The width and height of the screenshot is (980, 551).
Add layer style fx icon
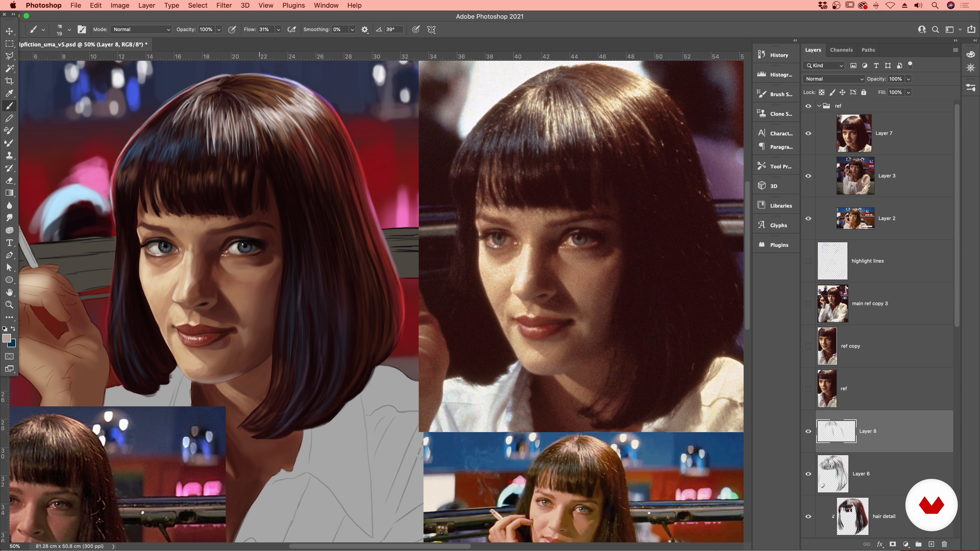point(879,544)
